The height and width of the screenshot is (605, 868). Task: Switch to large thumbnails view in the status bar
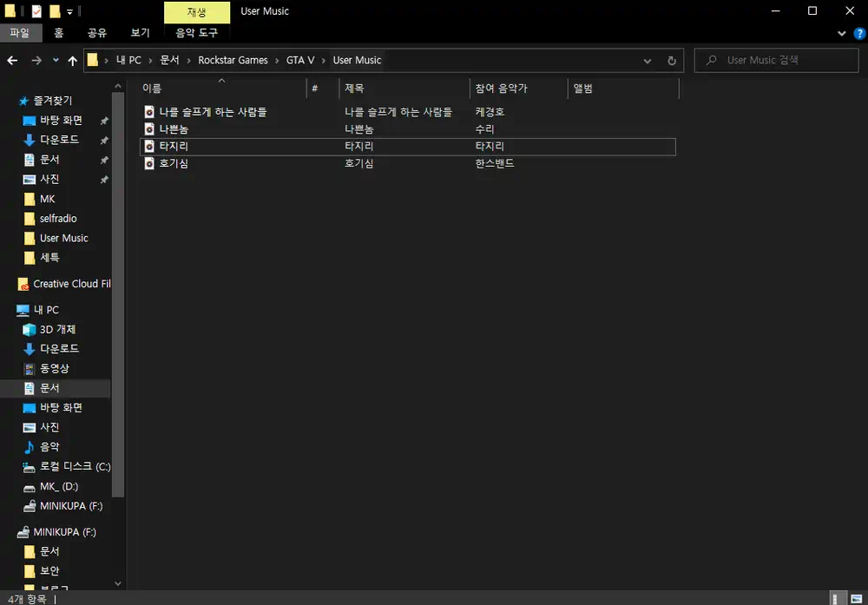click(x=855, y=598)
